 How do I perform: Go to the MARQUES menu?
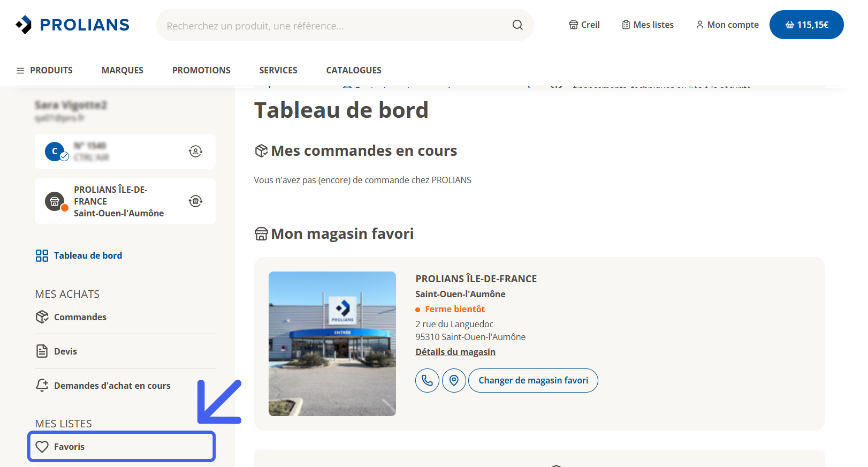pyautogui.click(x=123, y=70)
